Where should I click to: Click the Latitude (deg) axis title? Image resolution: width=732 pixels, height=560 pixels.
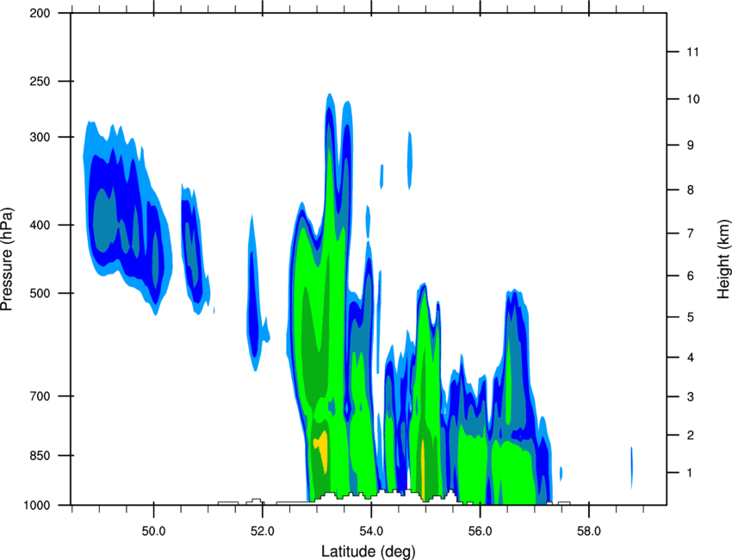tap(368, 551)
